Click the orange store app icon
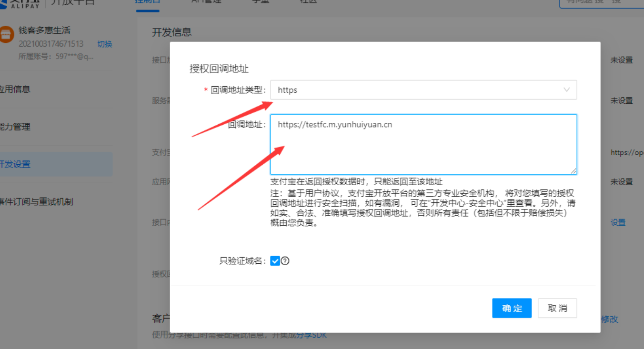 tap(6, 35)
